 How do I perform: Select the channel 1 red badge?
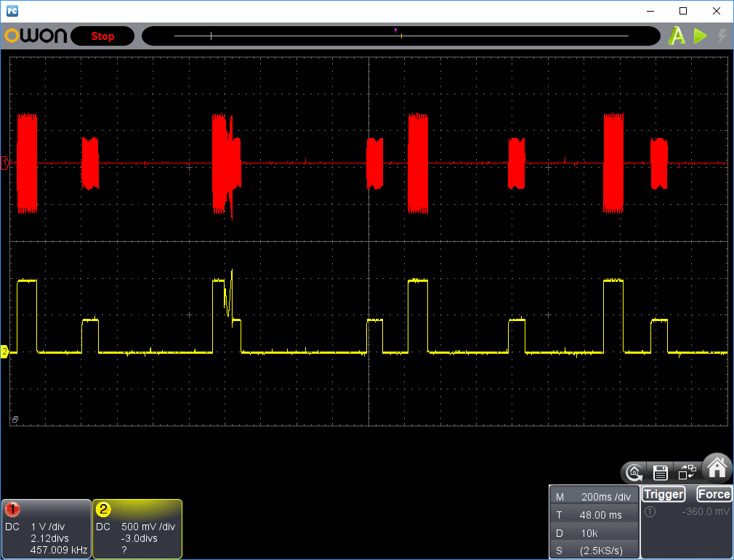click(x=12, y=509)
